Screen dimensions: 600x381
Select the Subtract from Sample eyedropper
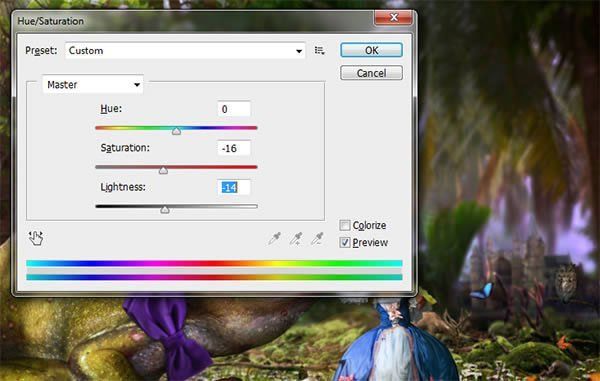pyautogui.click(x=317, y=239)
